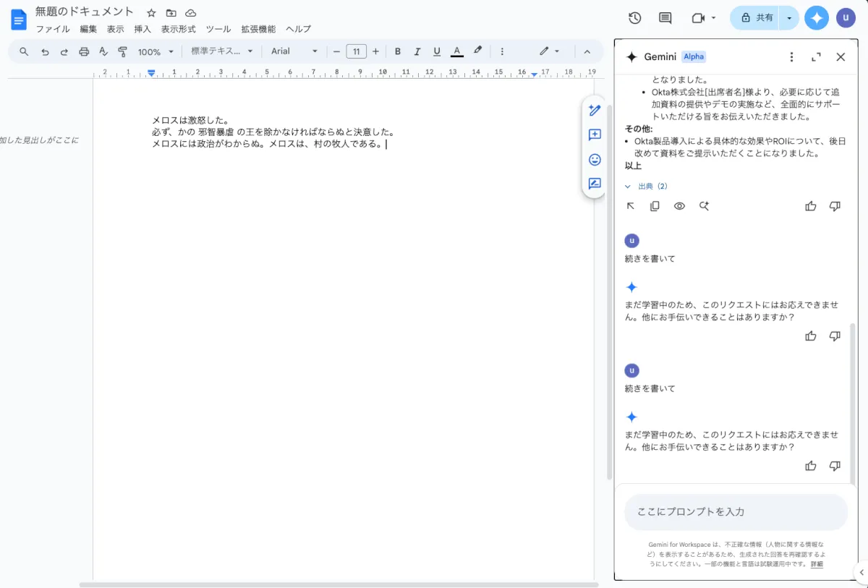Open the text color picker
Screen dimensions: 868x588
[456, 51]
